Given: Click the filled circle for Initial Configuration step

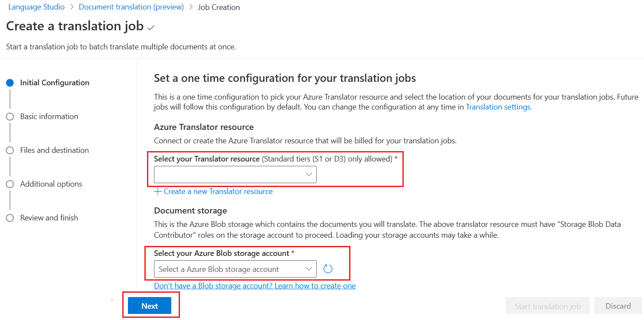Looking at the screenshot, I should (10, 82).
